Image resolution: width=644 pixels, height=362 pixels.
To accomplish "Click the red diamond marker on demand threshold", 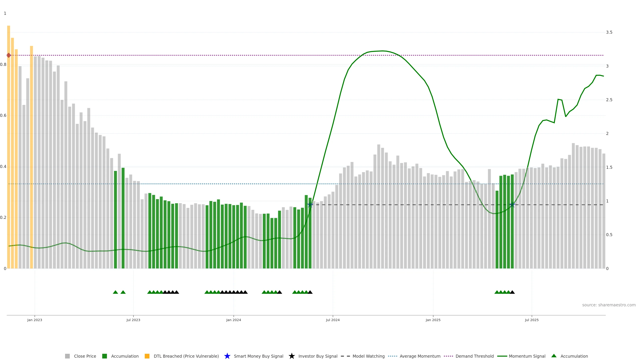I will 9,55.
